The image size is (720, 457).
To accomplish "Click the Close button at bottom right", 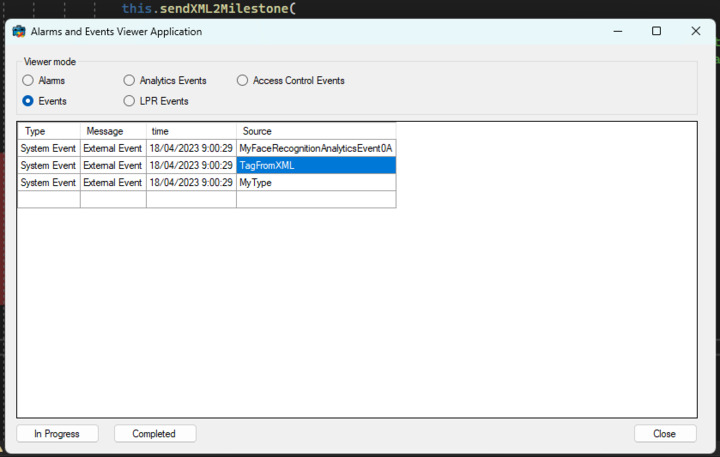I will (x=665, y=434).
